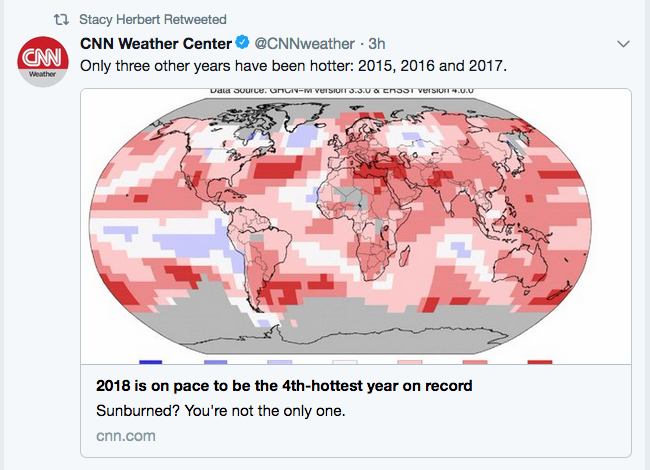
Task: Click the CNN Weather profile avatar
Action: 43,62
